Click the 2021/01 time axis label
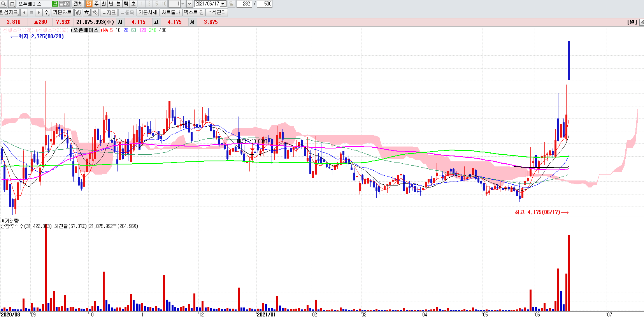The height and width of the screenshot is (318, 644). (x=266, y=314)
